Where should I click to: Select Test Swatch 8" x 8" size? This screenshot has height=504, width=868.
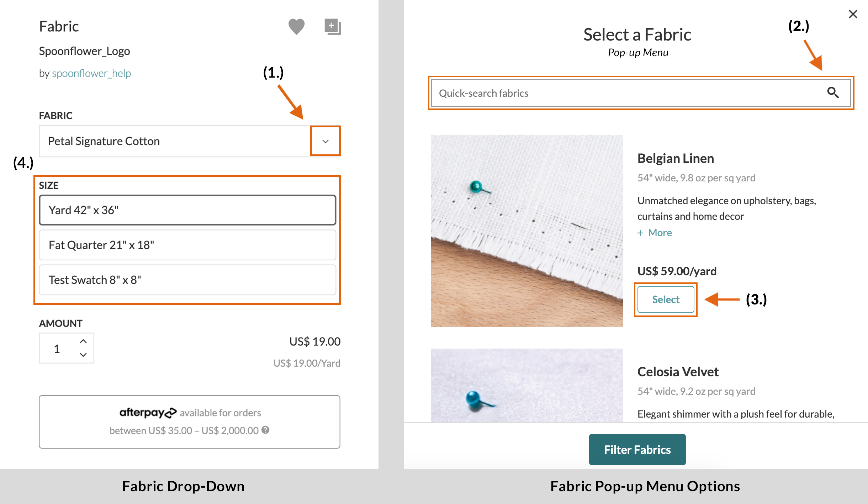tap(188, 279)
